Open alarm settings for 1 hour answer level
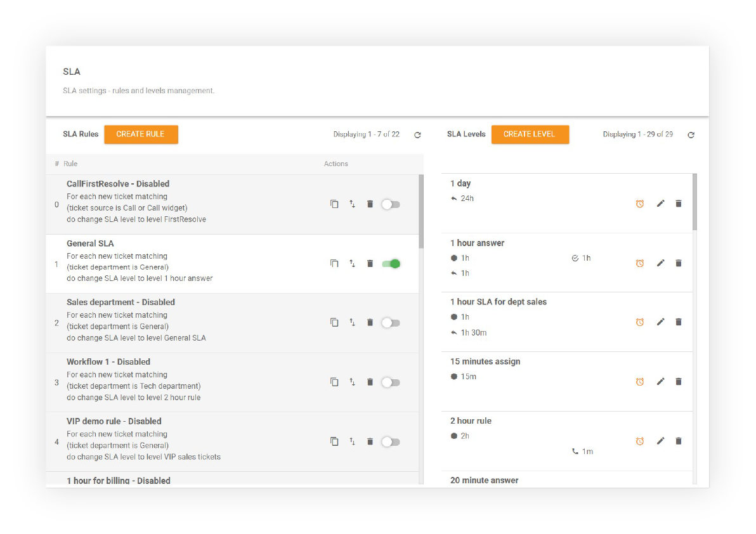The height and width of the screenshot is (534, 756). coord(640,263)
